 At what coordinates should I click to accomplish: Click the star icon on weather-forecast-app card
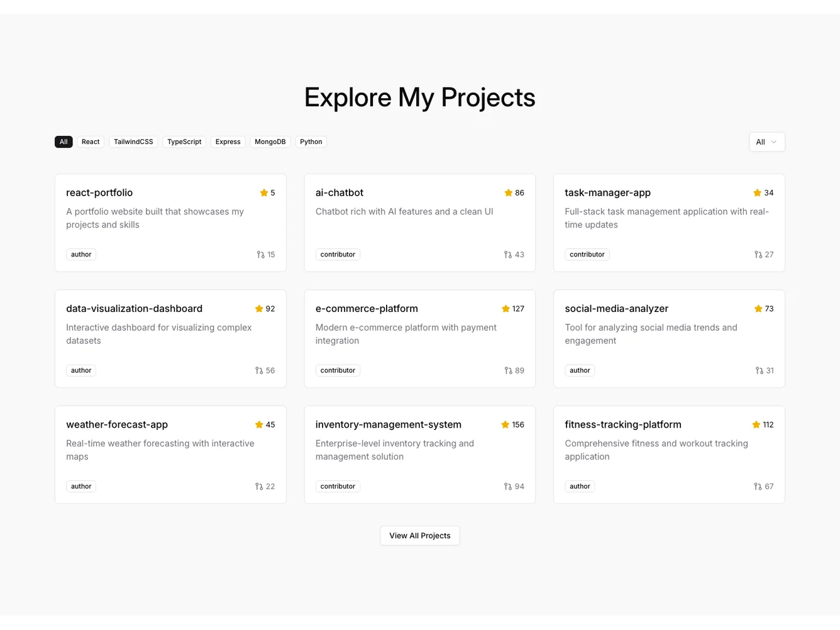259,425
